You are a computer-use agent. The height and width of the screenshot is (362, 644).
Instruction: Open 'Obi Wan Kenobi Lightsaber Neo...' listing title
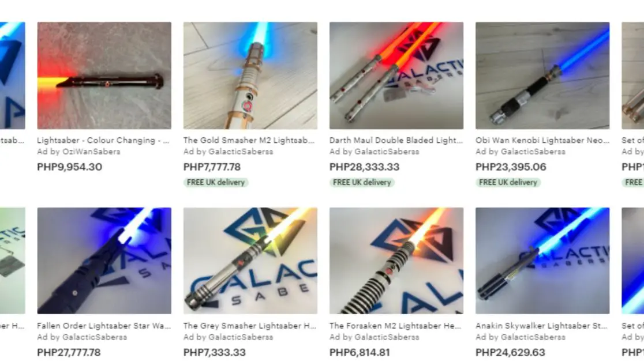click(542, 141)
